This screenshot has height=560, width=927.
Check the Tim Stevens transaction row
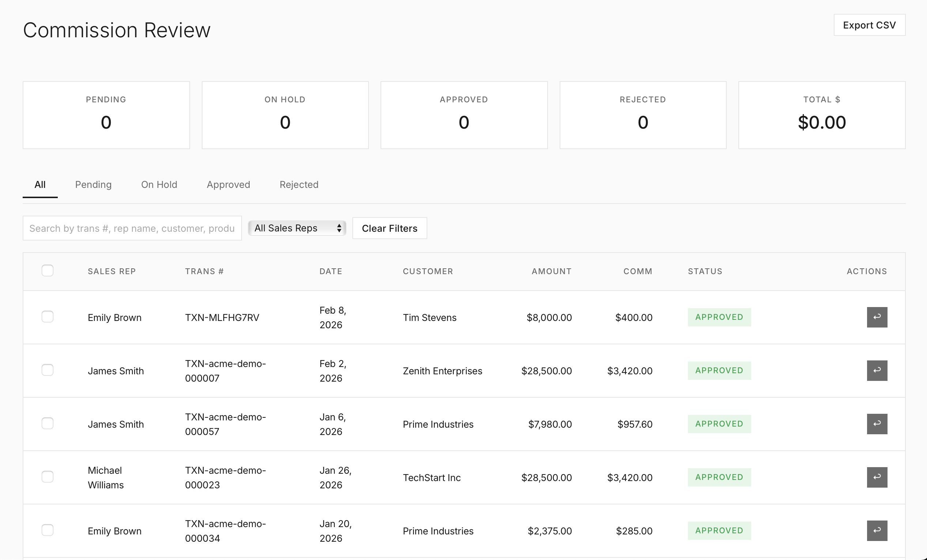[48, 317]
